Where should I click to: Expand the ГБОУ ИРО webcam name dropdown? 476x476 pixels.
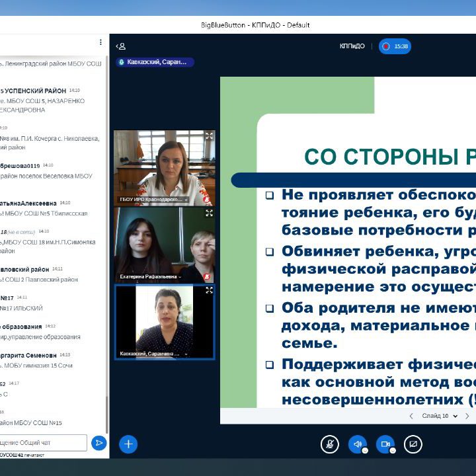coord(186,200)
